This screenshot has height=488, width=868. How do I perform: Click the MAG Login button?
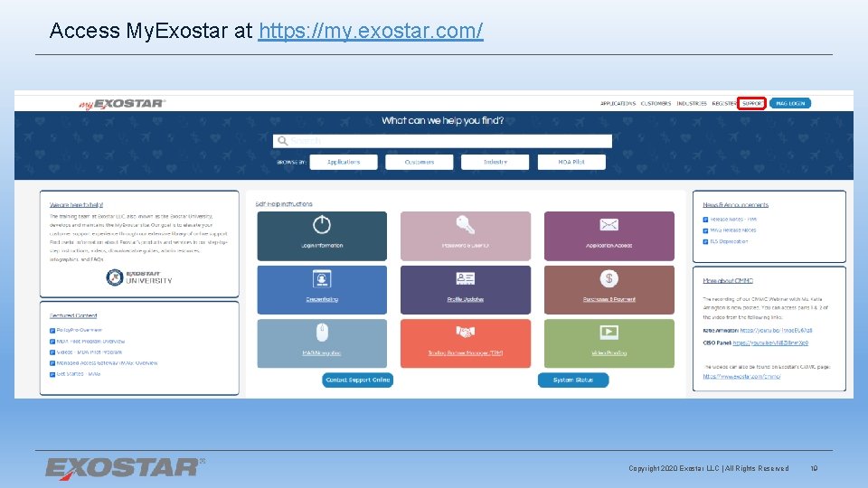tap(790, 103)
